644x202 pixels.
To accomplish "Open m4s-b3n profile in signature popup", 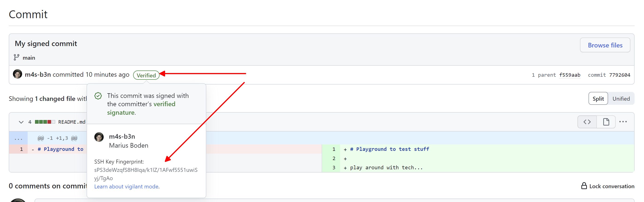I will (122, 137).
